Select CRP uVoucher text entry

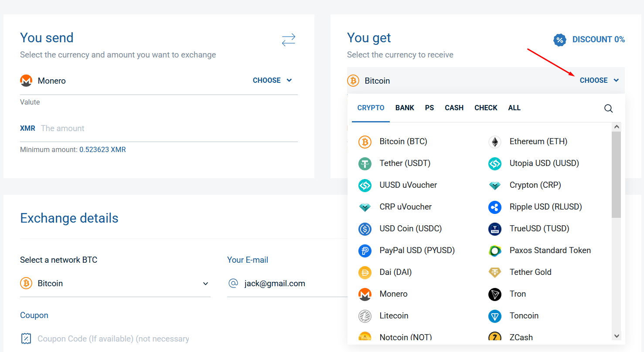(x=406, y=207)
